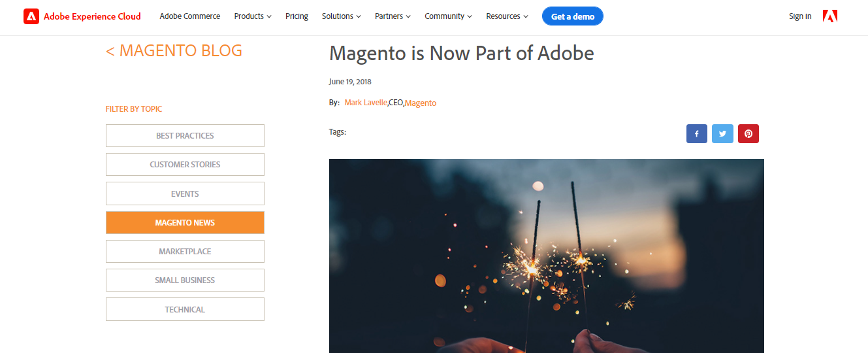The height and width of the screenshot is (353, 868).
Task: Pin article on Pinterest
Action: [748, 134]
